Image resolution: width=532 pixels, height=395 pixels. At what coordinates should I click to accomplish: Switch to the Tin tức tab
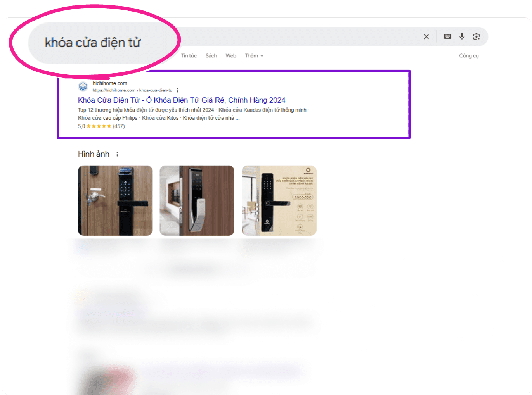click(x=189, y=56)
